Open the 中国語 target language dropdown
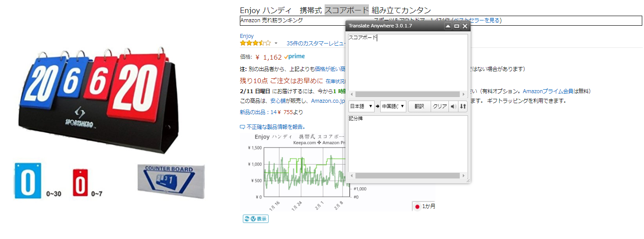The width and height of the screenshot is (644, 239). coord(393,106)
